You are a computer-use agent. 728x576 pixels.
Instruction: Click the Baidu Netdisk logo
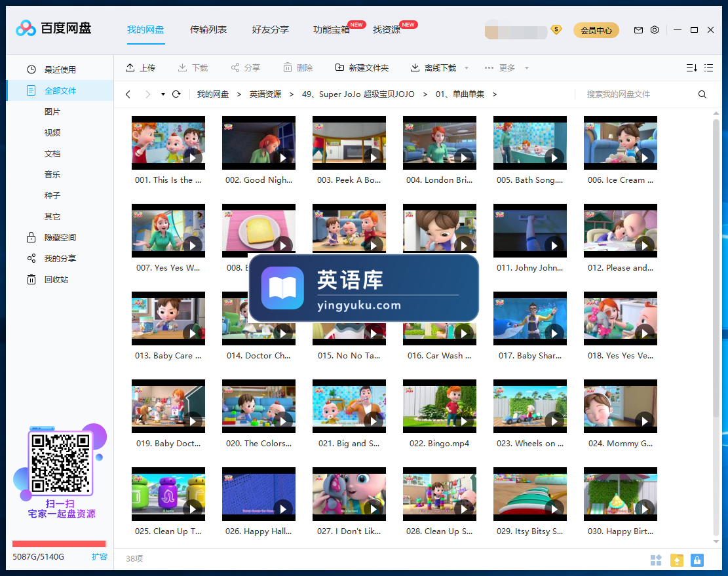click(x=53, y=28)
